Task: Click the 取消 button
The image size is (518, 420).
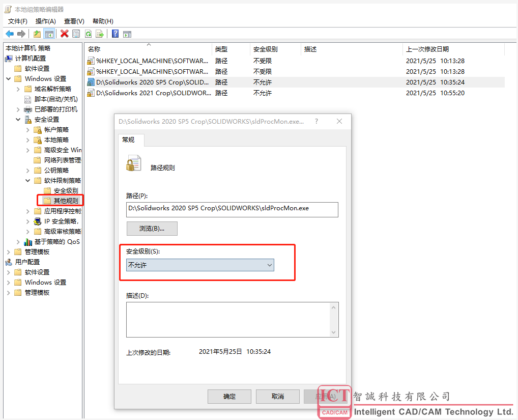Action: [277, 397]
